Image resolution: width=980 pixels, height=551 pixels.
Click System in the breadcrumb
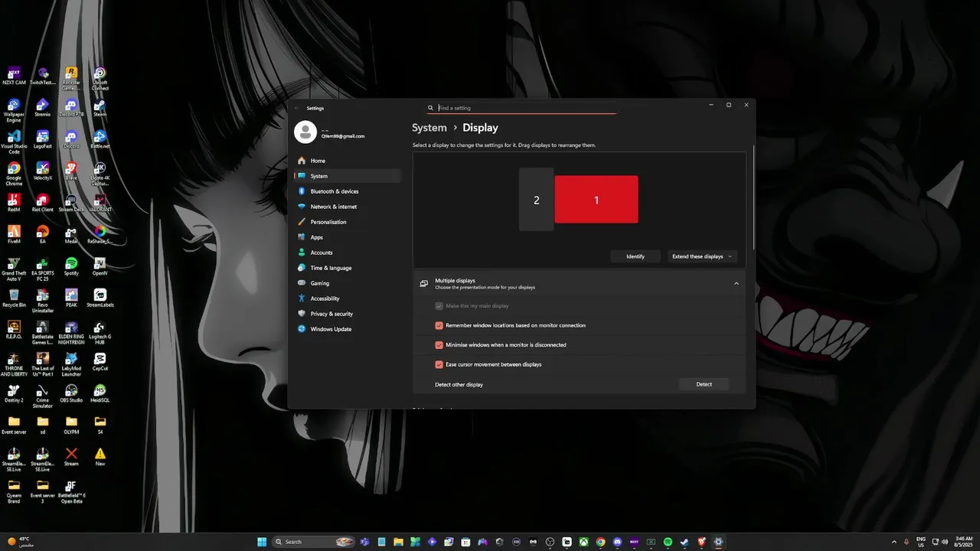coord(430,128)
